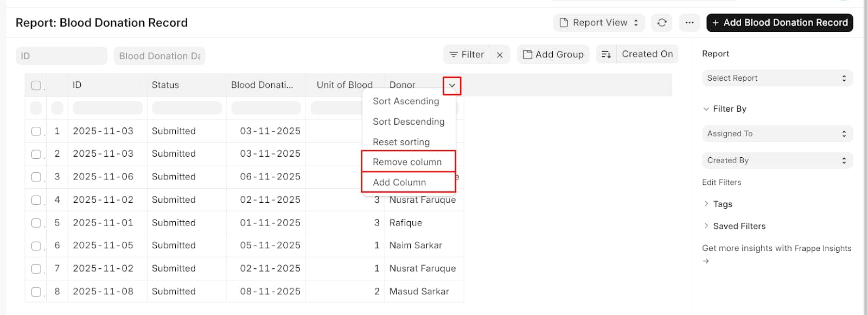
Task: Open the Created By filter dropdown
Action: [x=777, y=160]
